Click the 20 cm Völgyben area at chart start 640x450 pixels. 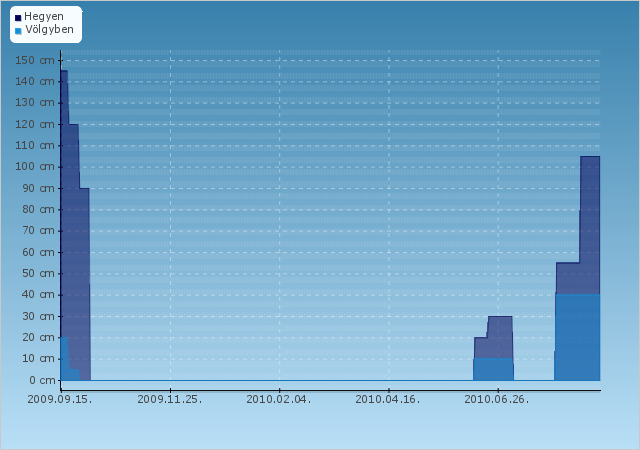pos(64,359)
